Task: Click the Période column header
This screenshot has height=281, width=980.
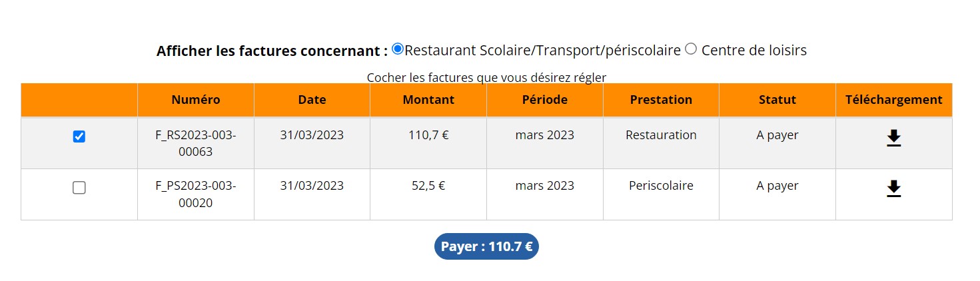Action: point(545,100)
